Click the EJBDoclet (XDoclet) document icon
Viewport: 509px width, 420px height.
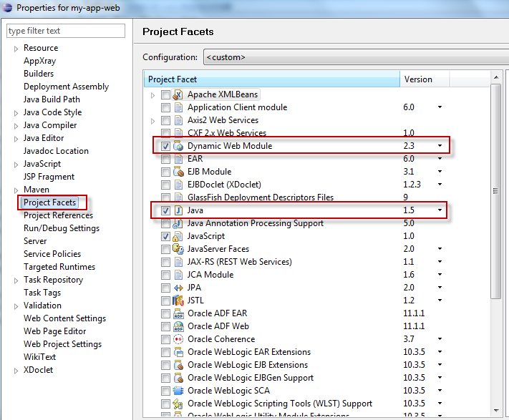coord(178,185)
